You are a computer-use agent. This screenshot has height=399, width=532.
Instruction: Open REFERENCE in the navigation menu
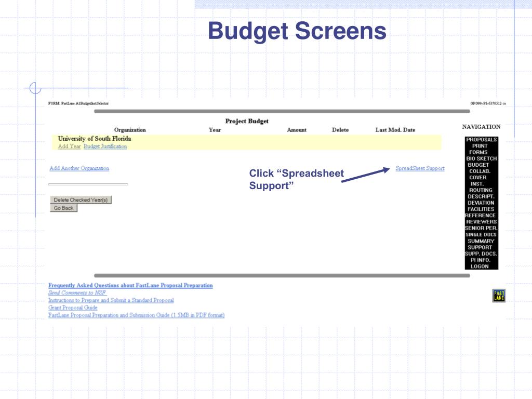click(481, 216)
